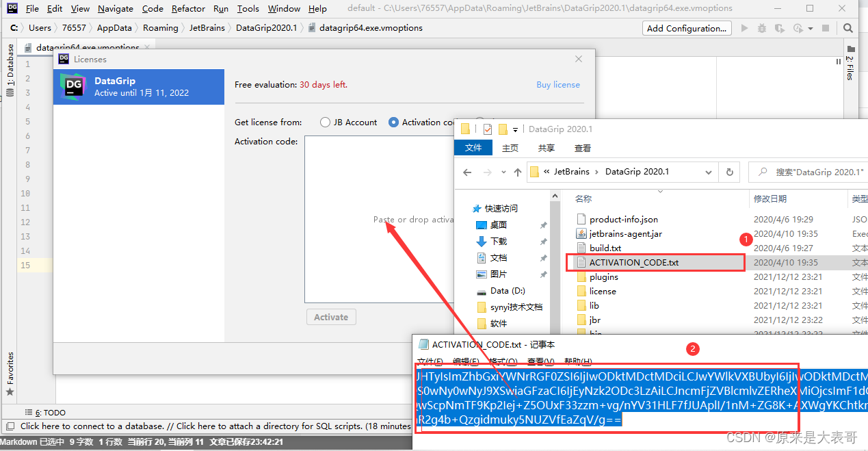Viewport: 868px width, 451px height.
Task: Click JetBrains breadcrumb in navigation bar
Action: pyautogui.click(x=207, y=28)
